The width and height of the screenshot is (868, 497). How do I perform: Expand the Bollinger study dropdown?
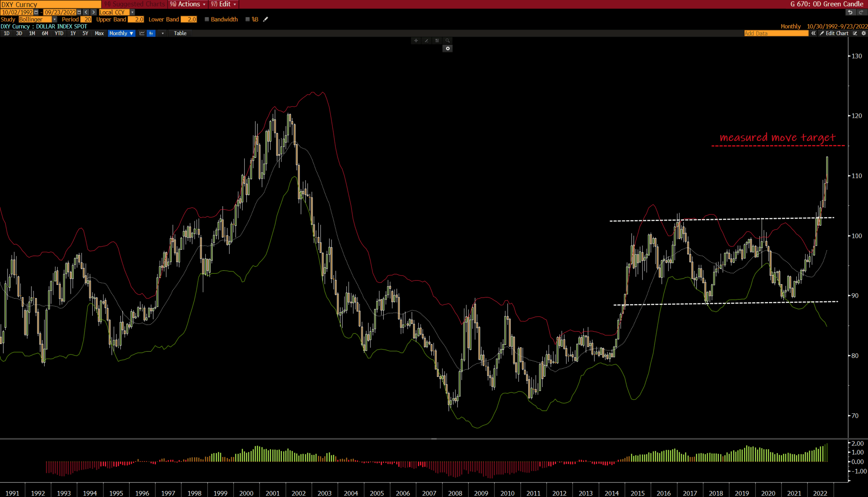54,19
